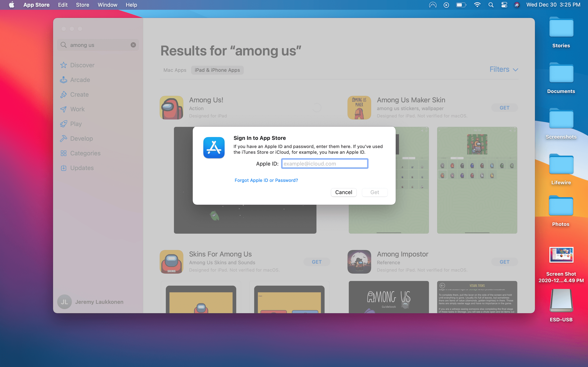The height and width of the screenshot is (367, 588).
Task: Click the Among Us! app icon
Action: (x=171, y=107)
